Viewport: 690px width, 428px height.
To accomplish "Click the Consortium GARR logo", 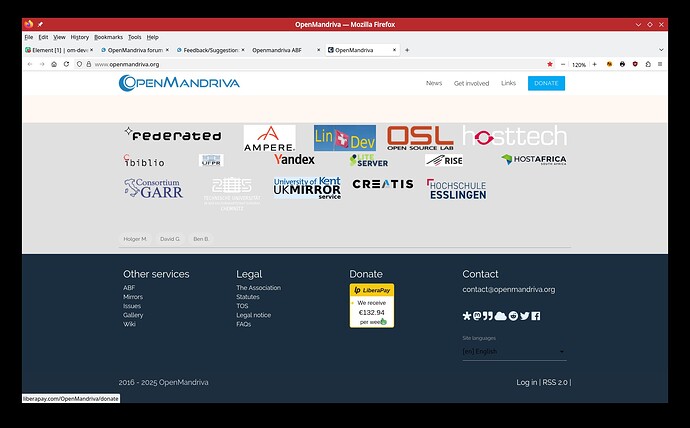I will click(153, 188).
